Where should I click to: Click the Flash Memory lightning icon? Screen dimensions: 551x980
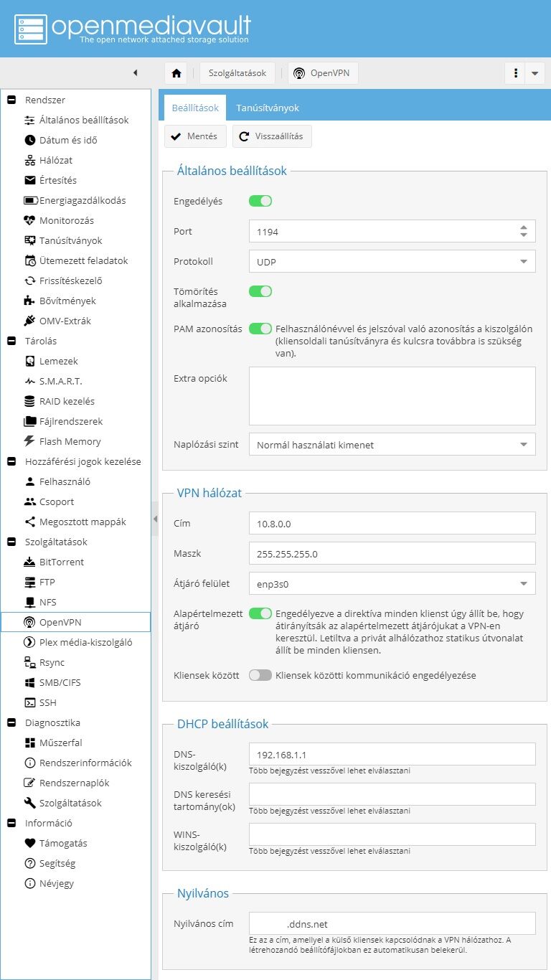[29, 441]
